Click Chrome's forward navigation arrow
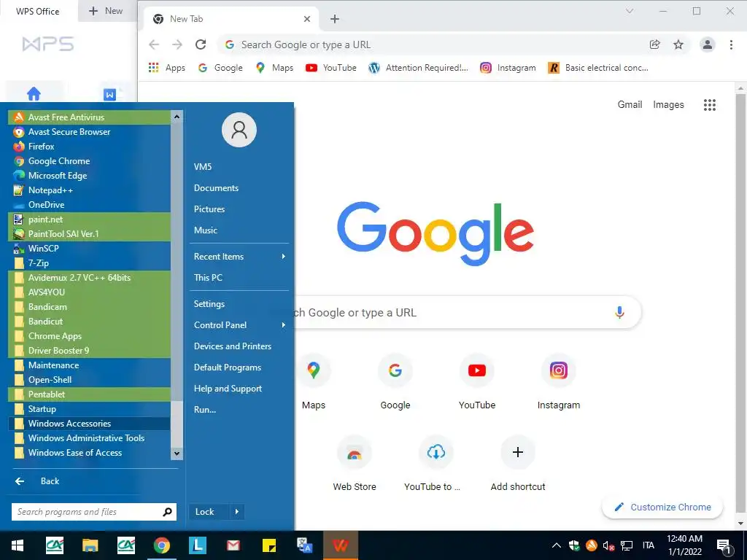 point(177,44)
